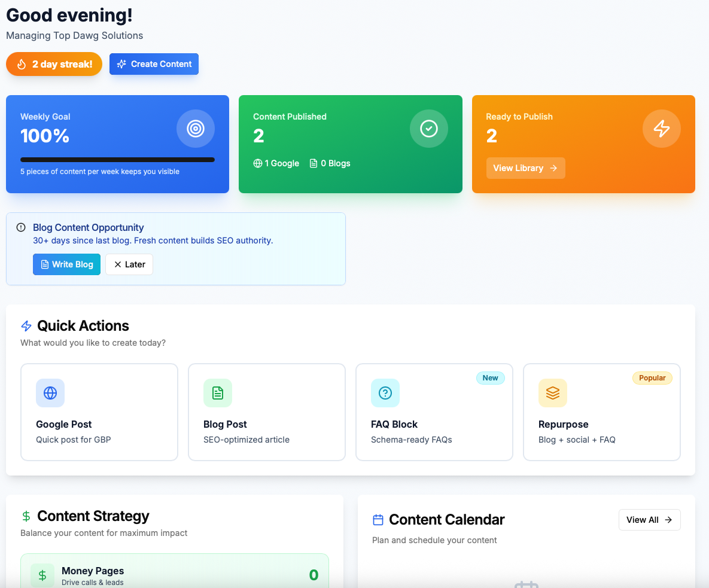Click the Money Pages row
Image resolution: width=709 pixels, height=588 pixels.
[x=175, y=571]
